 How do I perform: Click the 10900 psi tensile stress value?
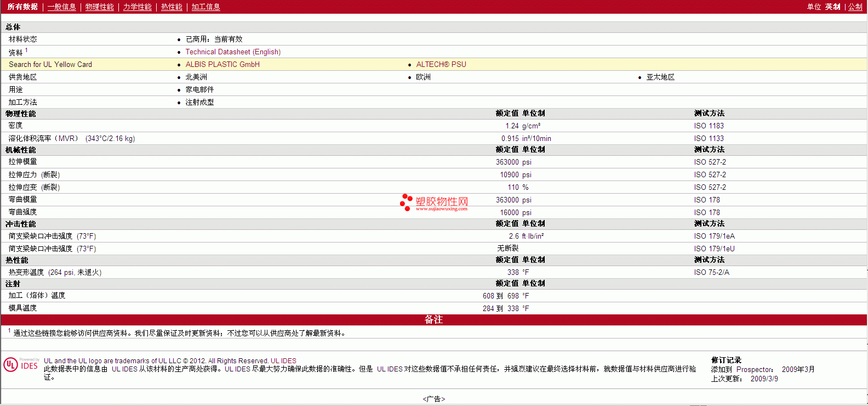tap(516, 174)
